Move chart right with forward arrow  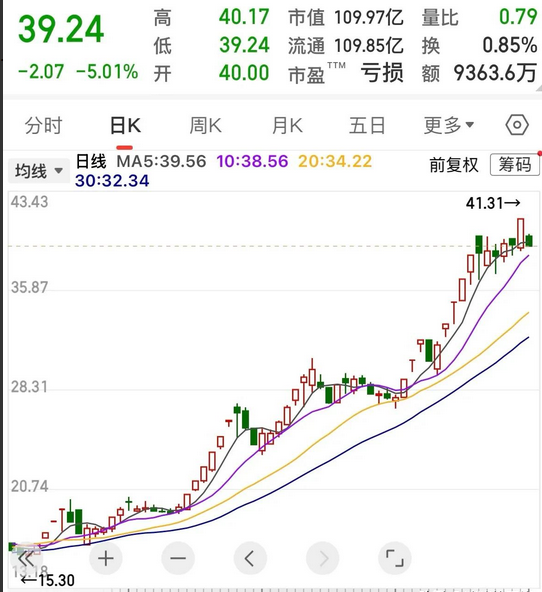322,558
